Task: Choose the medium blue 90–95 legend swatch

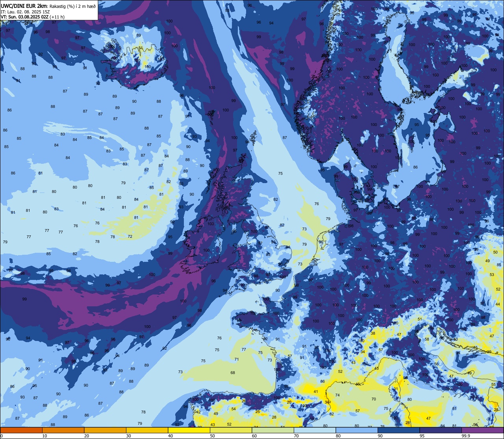Action: click(398, 430)
